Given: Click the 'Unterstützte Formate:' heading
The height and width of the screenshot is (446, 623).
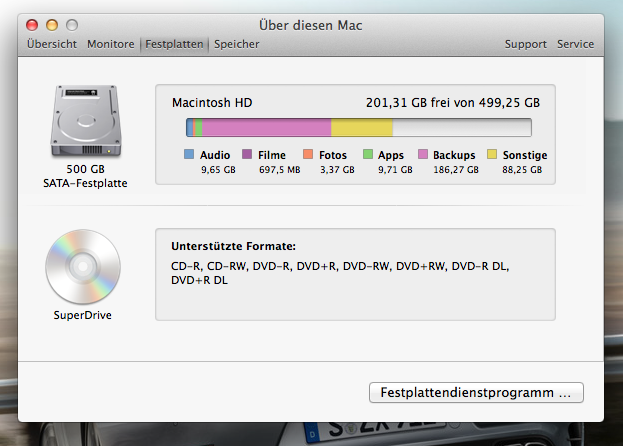Looking at the screenshot, I should click(234, 247).
